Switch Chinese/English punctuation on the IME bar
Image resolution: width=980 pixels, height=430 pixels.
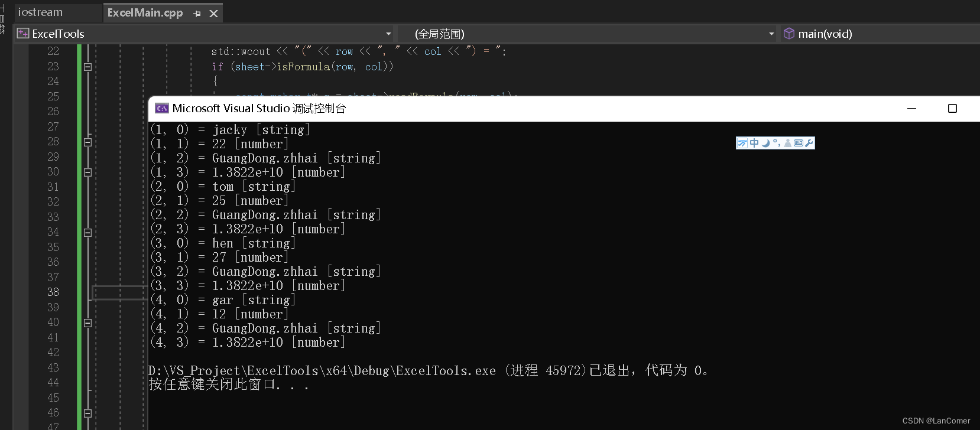point(776,143)
